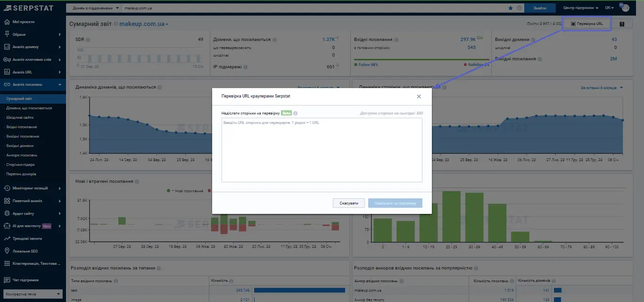Click the Аналіз URL sidebar icon
This screenshot has height=302, width=644.
click(7, 72)
